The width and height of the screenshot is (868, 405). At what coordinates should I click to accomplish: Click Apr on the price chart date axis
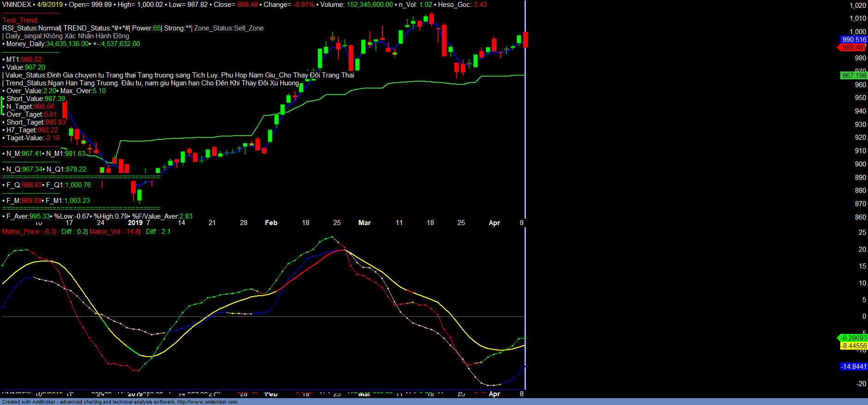coord(494,223)
